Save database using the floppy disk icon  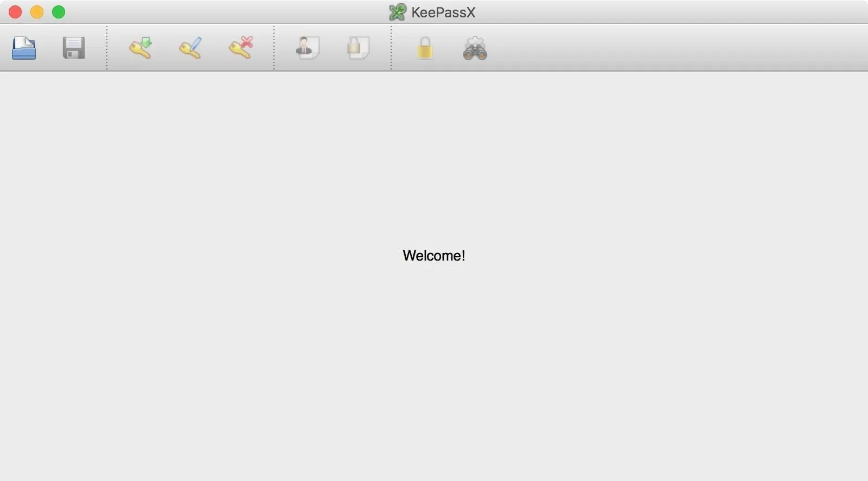pos(74,48)
